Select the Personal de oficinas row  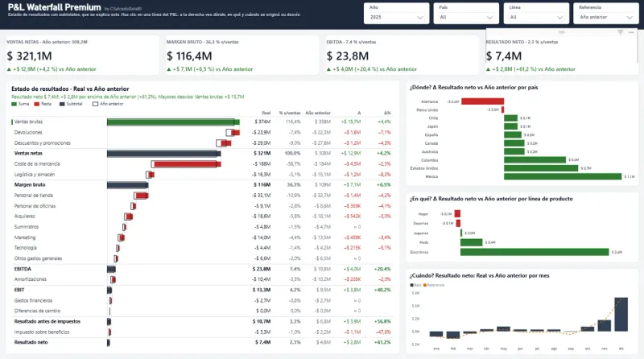coord(201,206)
